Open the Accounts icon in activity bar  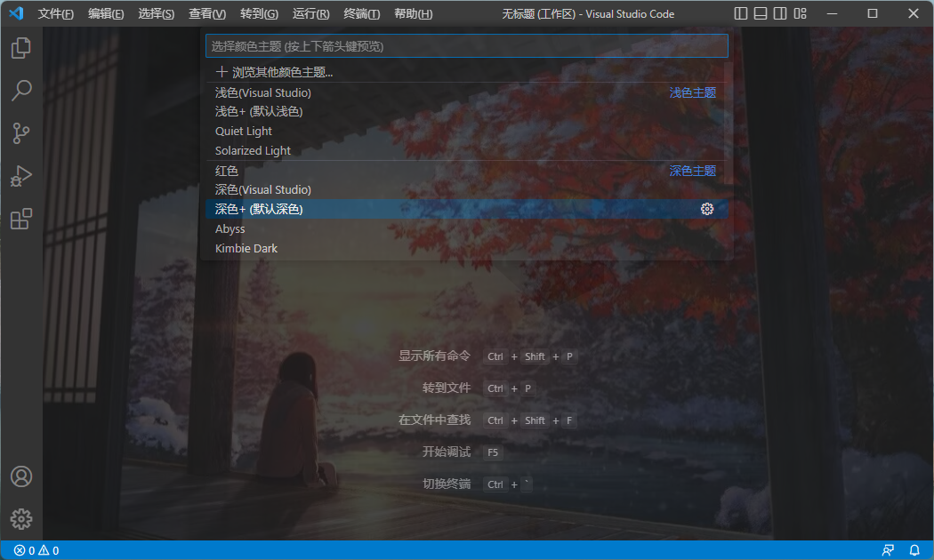click(20, 476)
